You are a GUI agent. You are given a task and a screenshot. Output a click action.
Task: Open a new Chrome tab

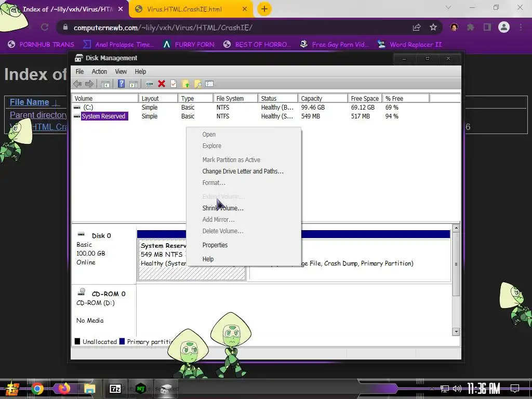point(264,9)
